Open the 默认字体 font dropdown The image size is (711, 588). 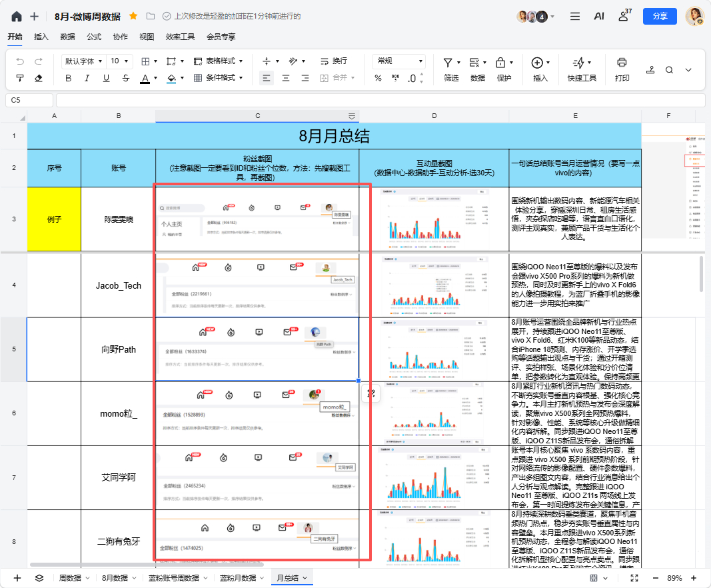[83, 61]
